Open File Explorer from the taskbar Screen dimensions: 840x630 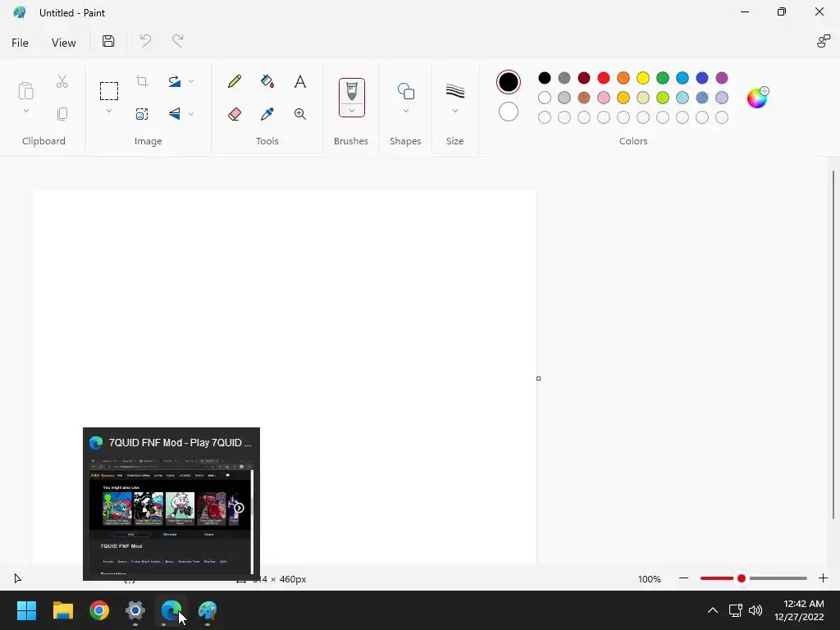click(x=62, y=610)
